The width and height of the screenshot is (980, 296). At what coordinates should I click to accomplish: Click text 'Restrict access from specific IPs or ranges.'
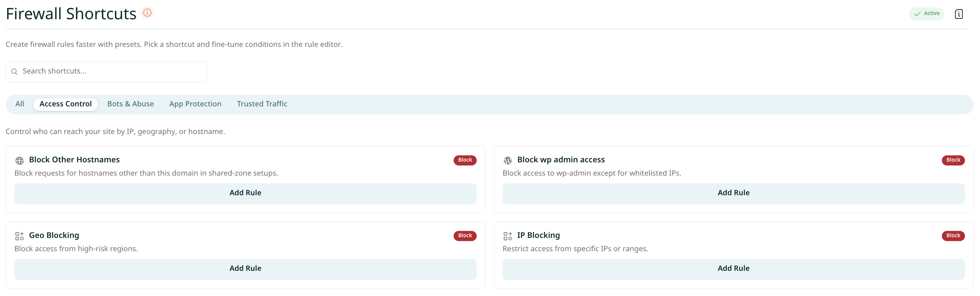point(575,249)
